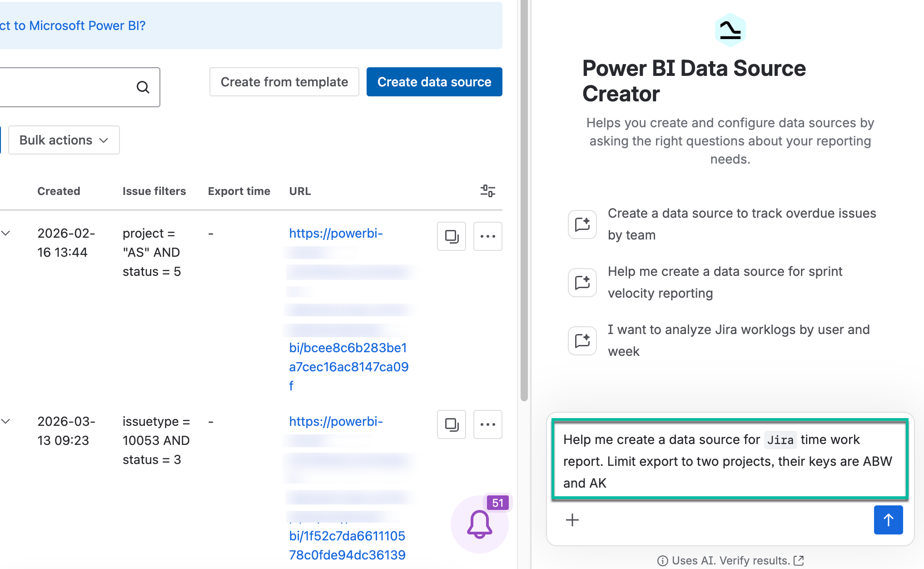Click the 'issuetype = 10053 AND status = 3' filter
This screenshot has height=569, width=924.
(156, 440)
